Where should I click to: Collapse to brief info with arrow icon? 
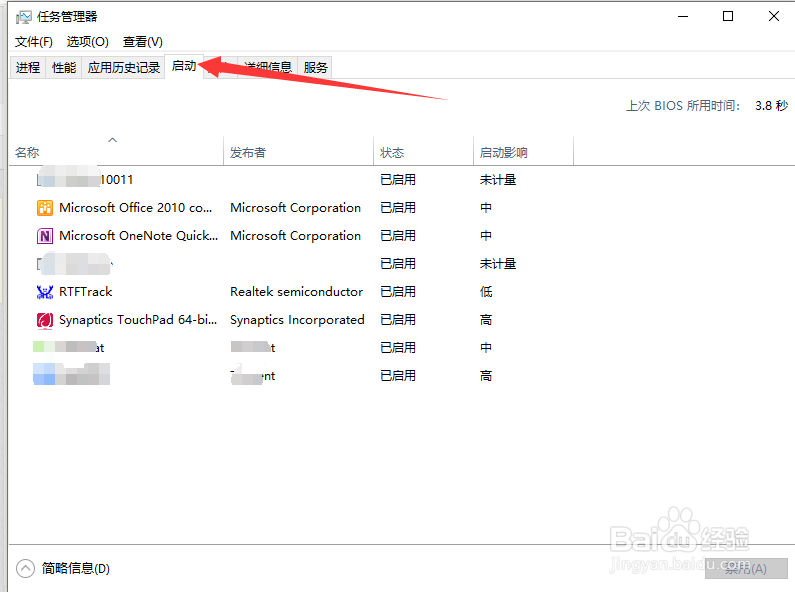pyautogui.click(x=25, y=569)
